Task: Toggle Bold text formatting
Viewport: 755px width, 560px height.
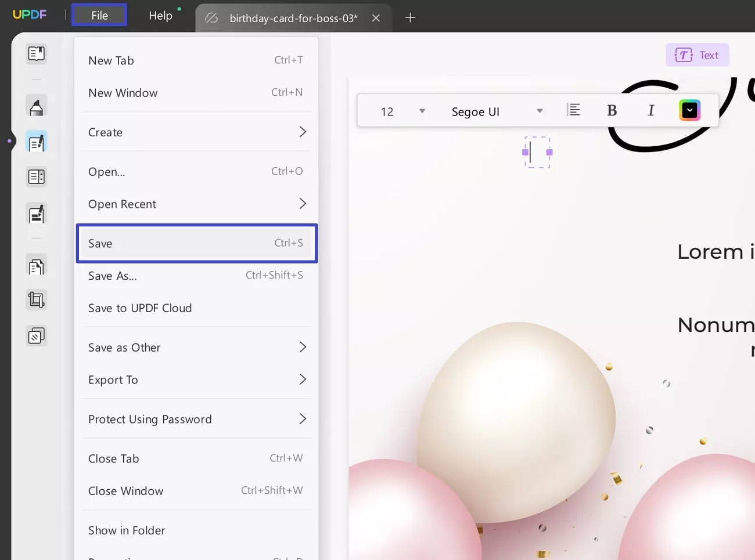Action: point(612,111)
